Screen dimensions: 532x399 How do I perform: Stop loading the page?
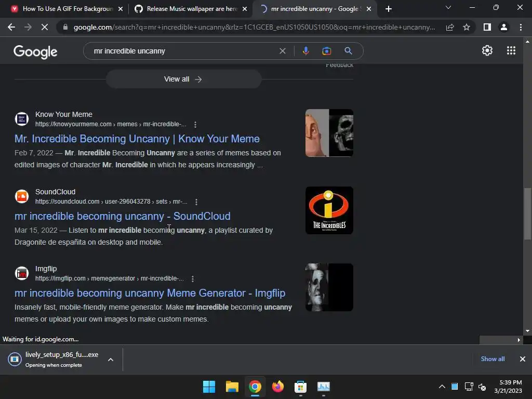(45, 27)
